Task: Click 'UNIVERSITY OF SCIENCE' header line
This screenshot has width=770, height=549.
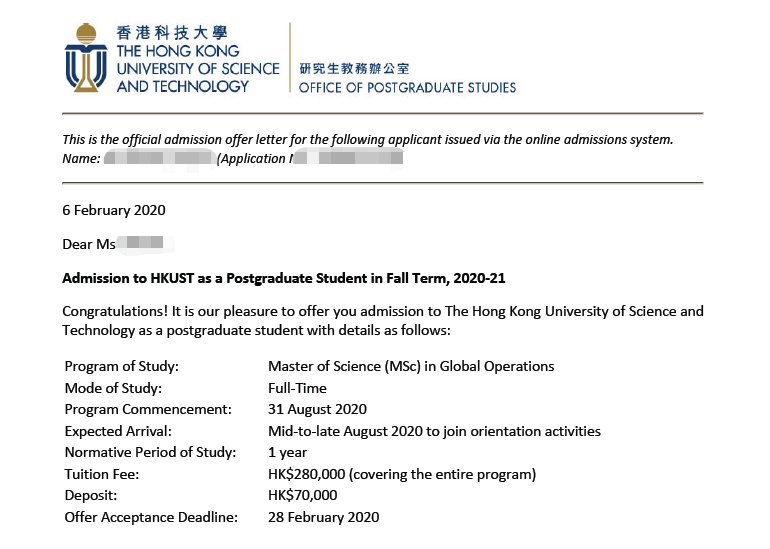Action: click(198, 69)
